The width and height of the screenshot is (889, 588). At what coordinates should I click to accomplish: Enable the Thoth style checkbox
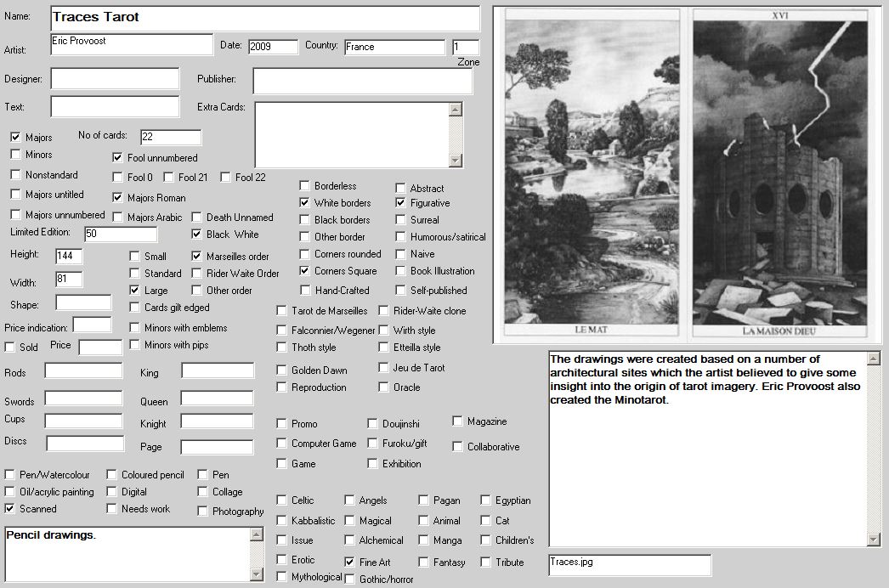282,347
